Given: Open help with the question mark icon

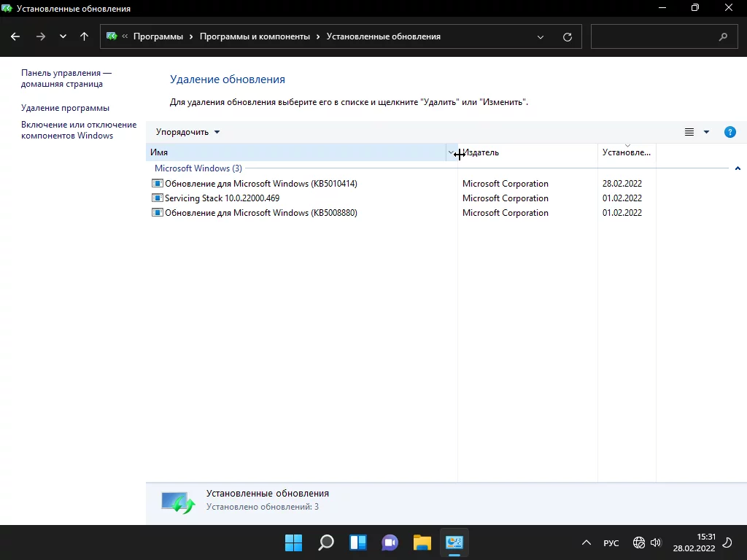Looking at the screenshot, I should pyautogui.click(x=729, y=132).
